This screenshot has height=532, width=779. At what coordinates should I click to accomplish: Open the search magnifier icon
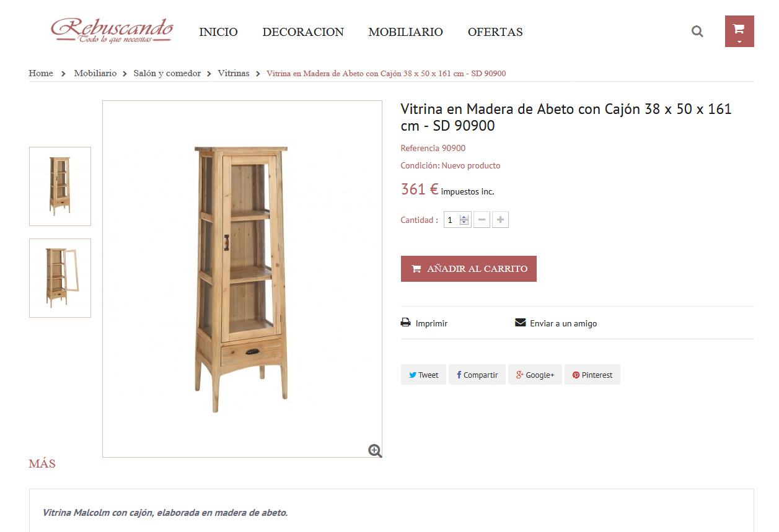[697, 31]
